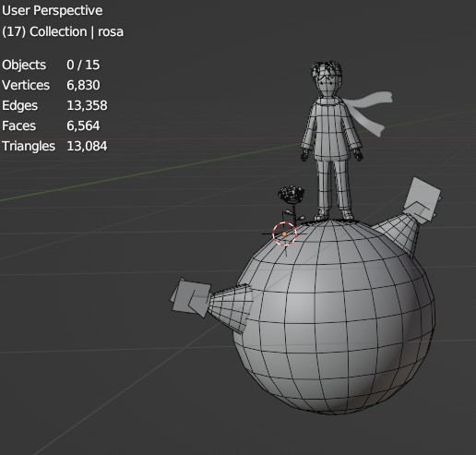Click the "Vertices" statistics label
This screenshot has width=476, height=455.
(x=26, y=85)
